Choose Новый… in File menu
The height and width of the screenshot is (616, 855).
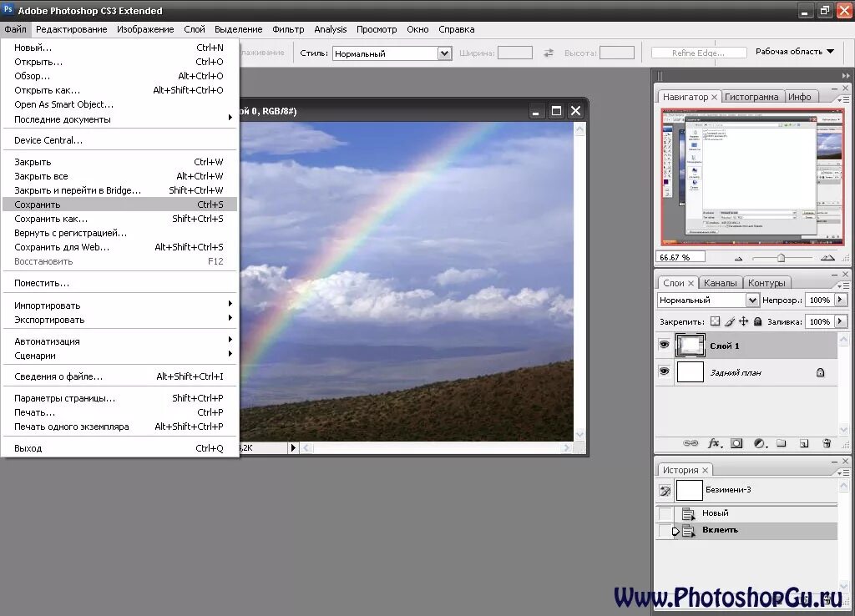[119, 48]
